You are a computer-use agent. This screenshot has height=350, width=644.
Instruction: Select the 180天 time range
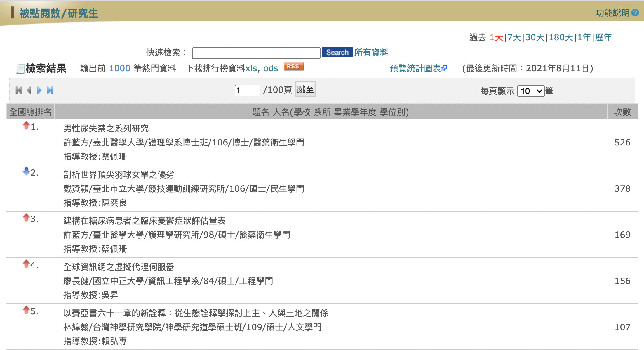(561, 37)
